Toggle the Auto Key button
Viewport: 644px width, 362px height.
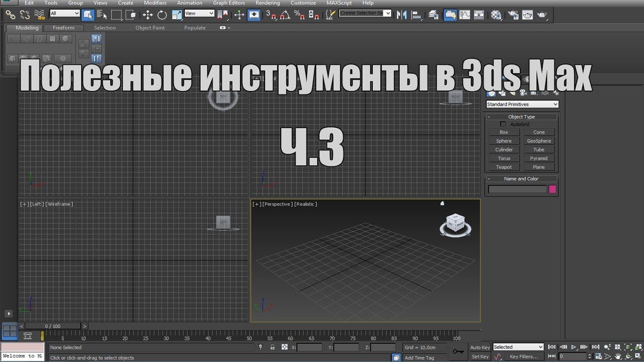pos(480,347)
